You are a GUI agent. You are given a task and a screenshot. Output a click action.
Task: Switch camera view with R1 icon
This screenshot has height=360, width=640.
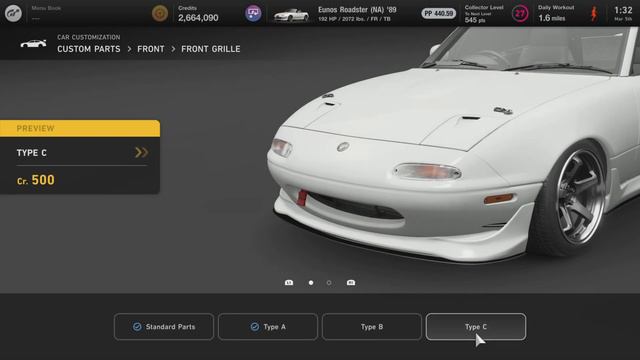point(351,282)
